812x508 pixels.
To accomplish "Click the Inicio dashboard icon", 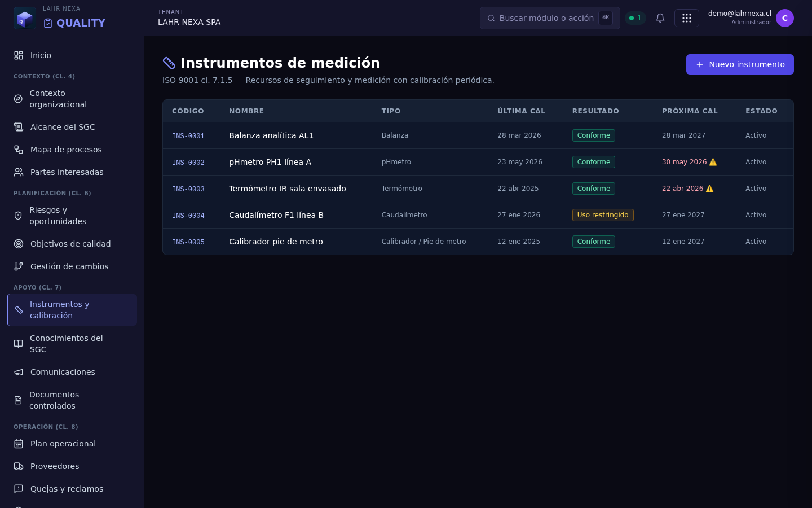I will pyautogui.click(x=19, y=55).
